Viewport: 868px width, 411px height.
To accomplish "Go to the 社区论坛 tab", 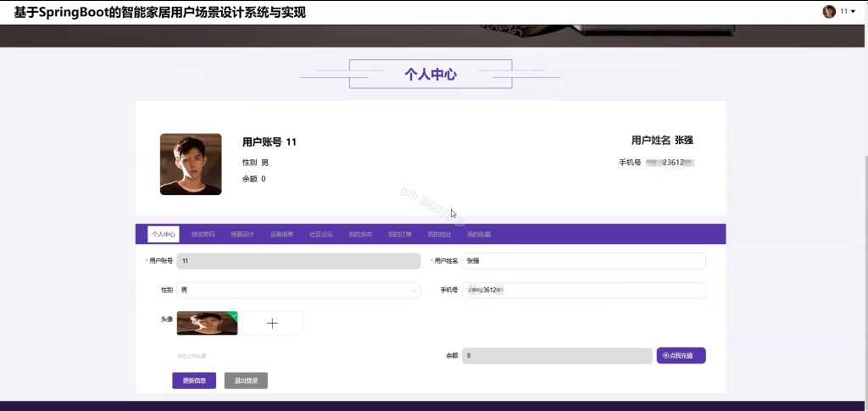I will click(321, 235).
